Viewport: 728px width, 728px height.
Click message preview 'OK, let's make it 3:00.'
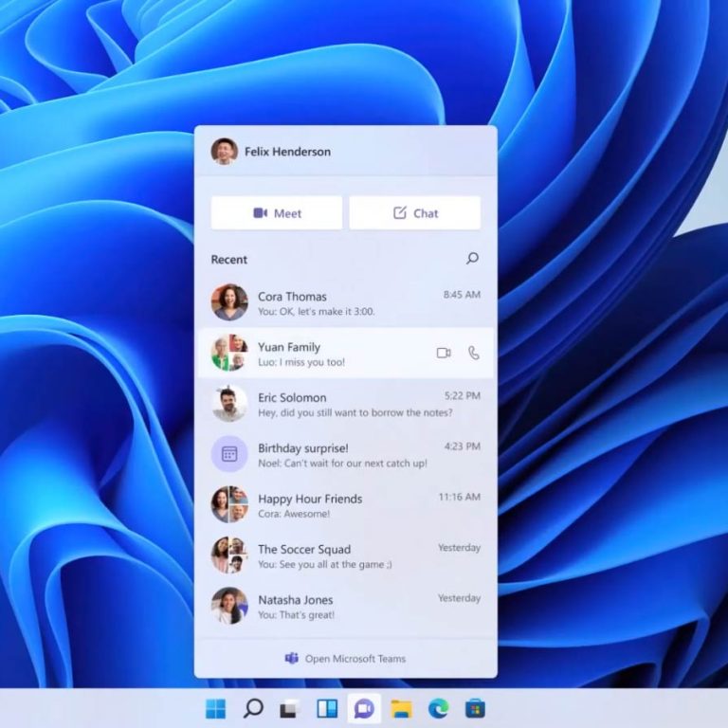[x=327, y=312]
